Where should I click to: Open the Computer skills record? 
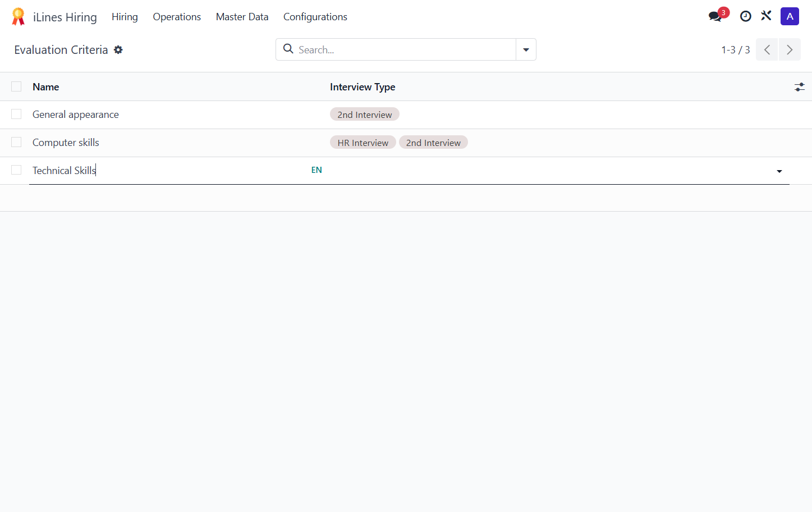tap(66, 143)
